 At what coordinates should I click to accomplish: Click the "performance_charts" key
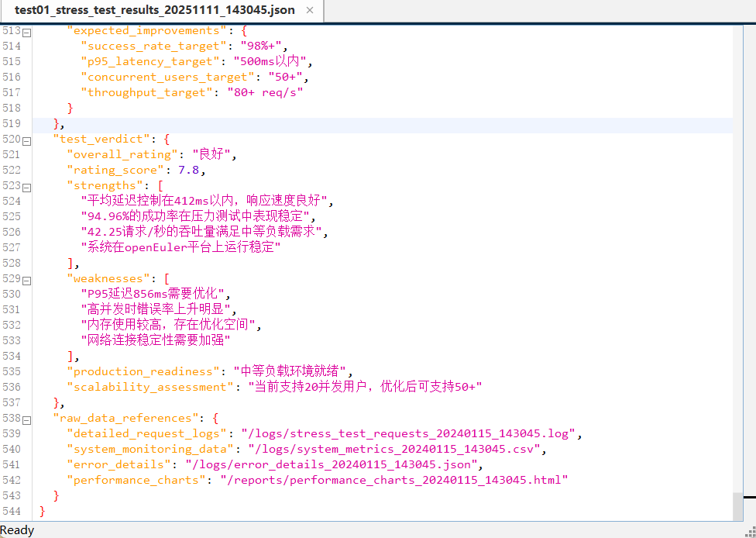[x=136, y=480]
